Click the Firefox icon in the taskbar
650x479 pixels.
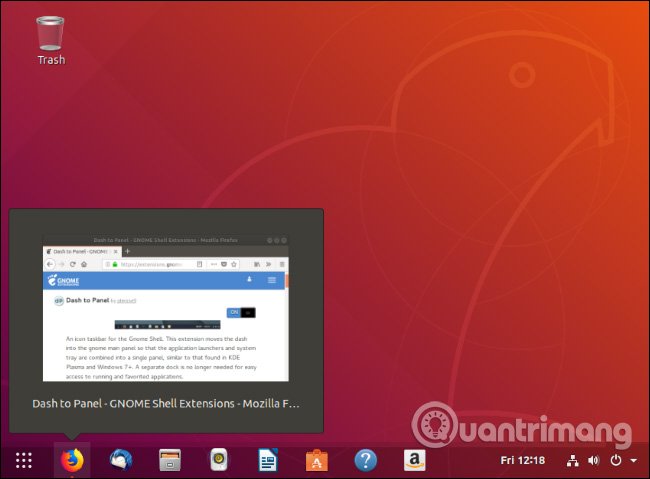[72, 460]
